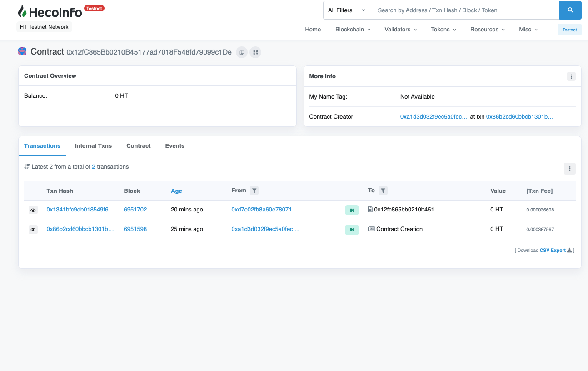Copy the contract address to clipboard
588x371 pixels.
coord(242,52)
